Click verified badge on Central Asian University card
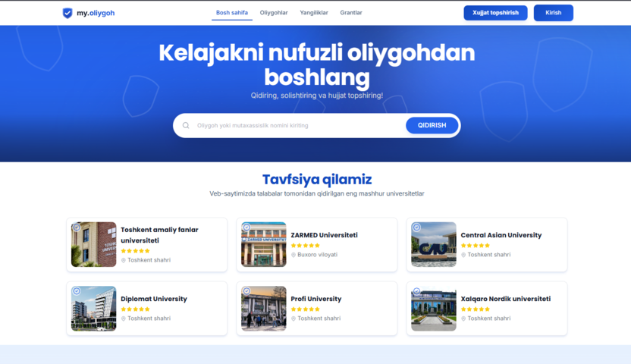Viewport: 631px width, 364px height. pyautogui.click(x=416, y=227)
